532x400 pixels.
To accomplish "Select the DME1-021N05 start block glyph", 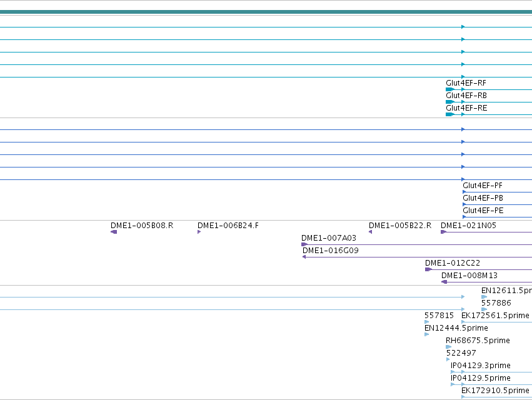I will point(443,232).
